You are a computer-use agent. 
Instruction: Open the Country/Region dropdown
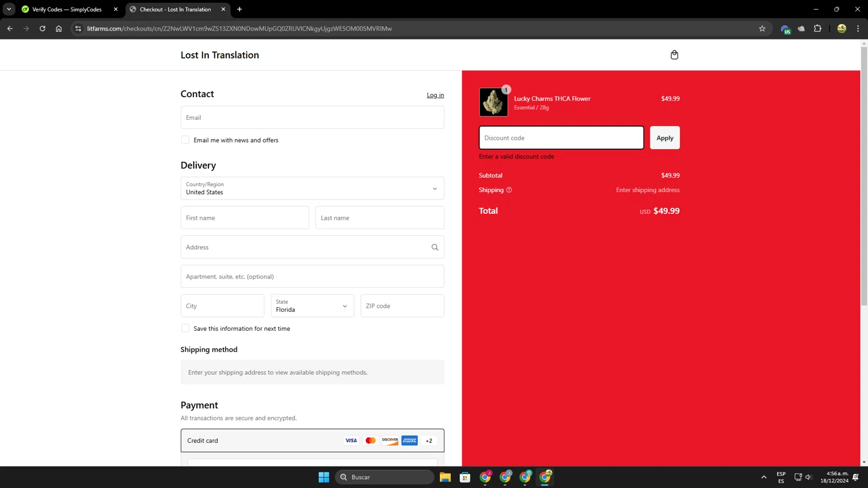[312, 188]
